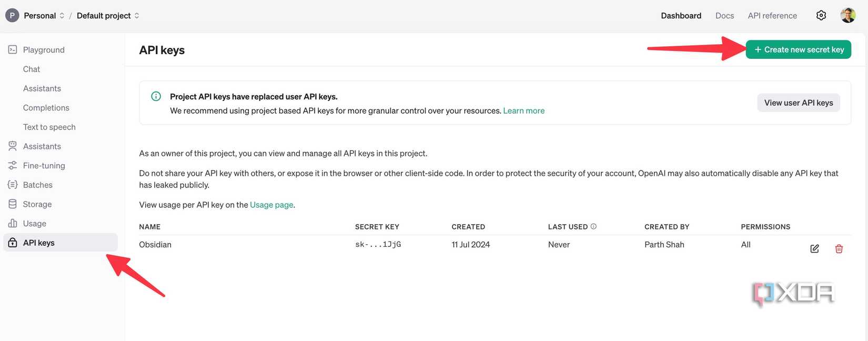Click the LAST USED column header
The image size is (868, 341).
(x=568, y=227)
